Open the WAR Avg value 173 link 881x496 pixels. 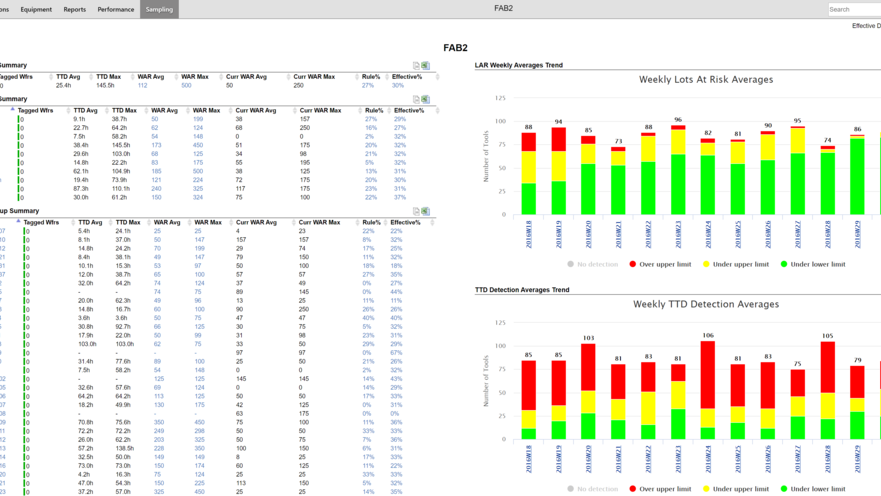coord(156,145)
